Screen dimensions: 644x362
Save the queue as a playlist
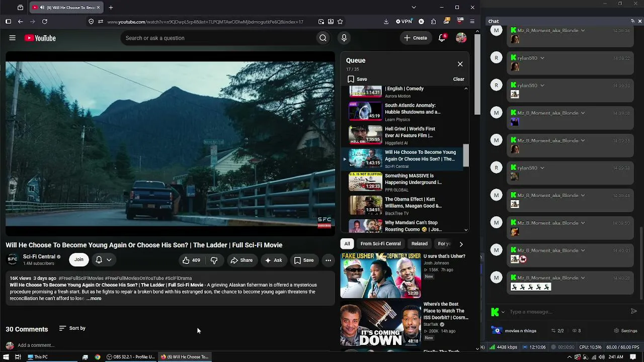357,79
